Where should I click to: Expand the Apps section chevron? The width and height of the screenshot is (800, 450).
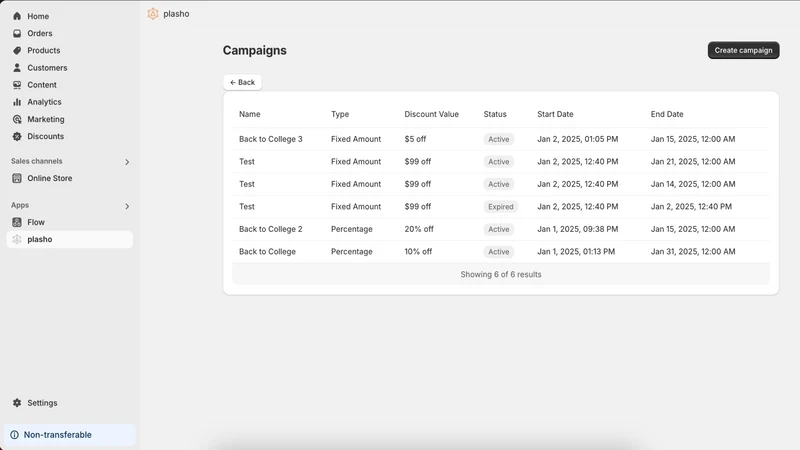(x=127, y=206)
